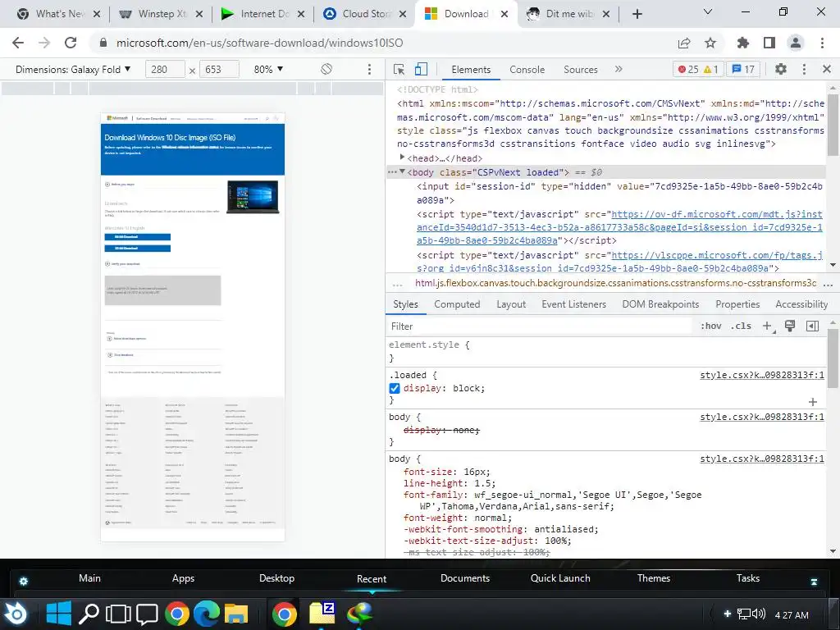Open Chrome's three-dot menu

(x=822, y=43)
